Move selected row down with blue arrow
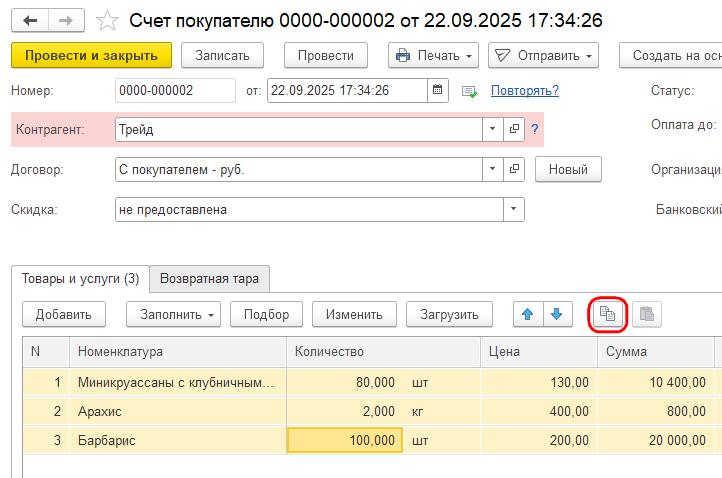The image size is (722, 478). [x=557, y=315]
